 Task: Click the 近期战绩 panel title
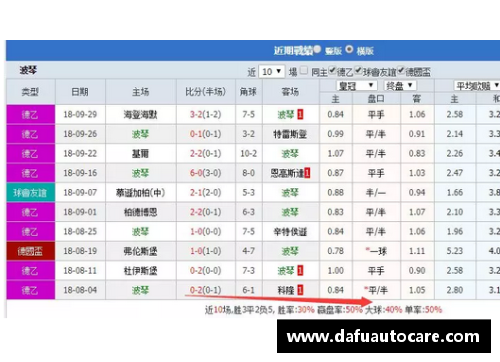[293, 50]
